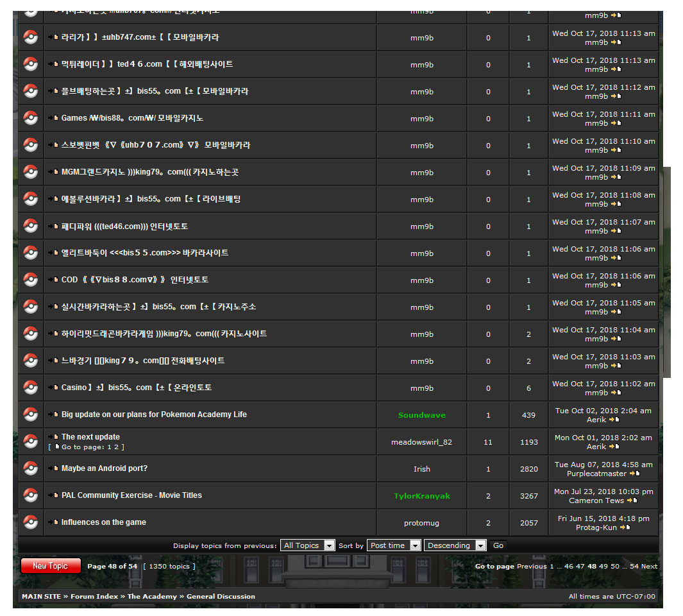Screen dimensions: 683x616
Task: Click Pokeball icon beside 'The next update' topic
Action: pos(30,441)
